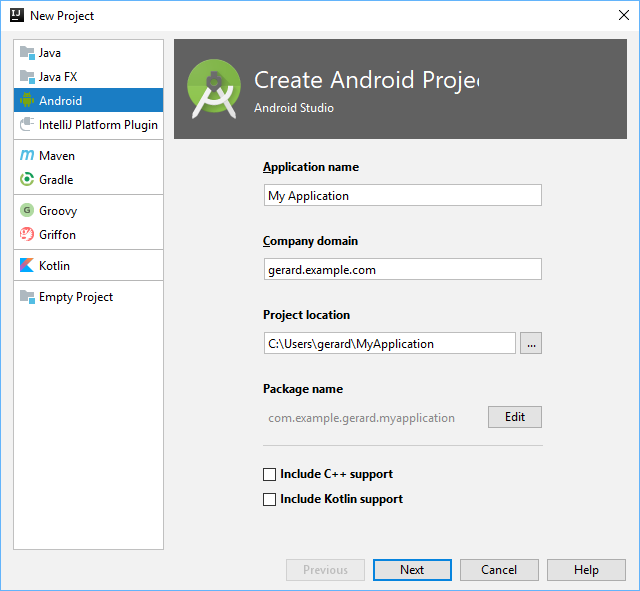Click the Empty Project folder icon

(x=27, y=297)
